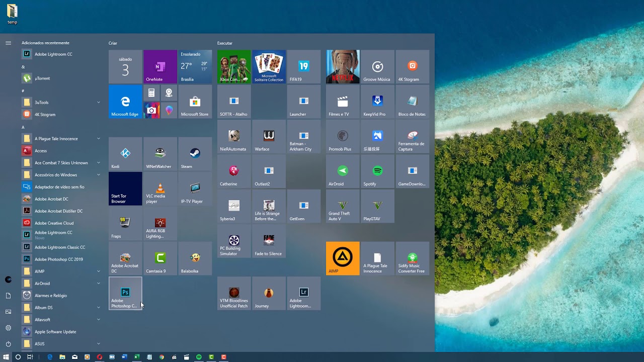Expand the ASUS folder
Screen dimensions: 644x362
pos(99,344)
